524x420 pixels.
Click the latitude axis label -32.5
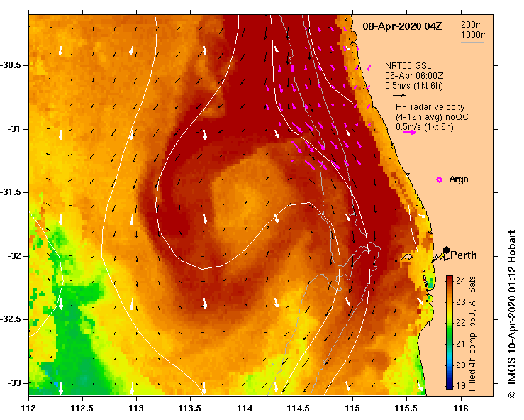click(x=11, y=319)
